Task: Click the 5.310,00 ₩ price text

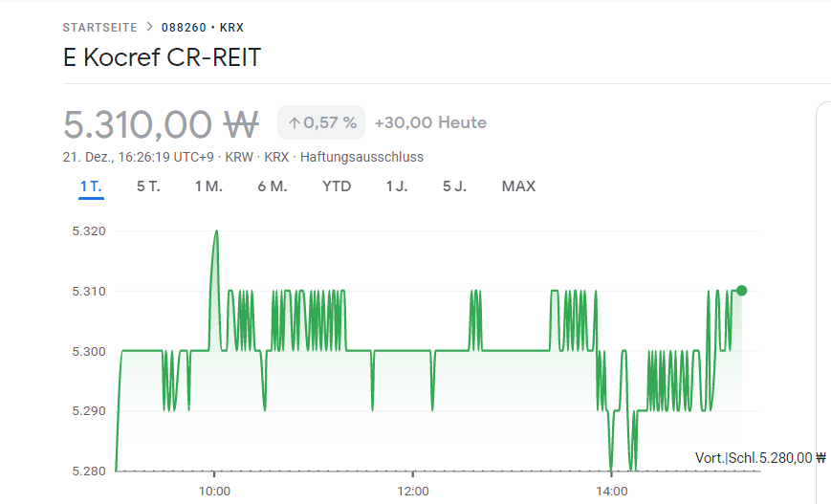Action: tap(161, 125)
